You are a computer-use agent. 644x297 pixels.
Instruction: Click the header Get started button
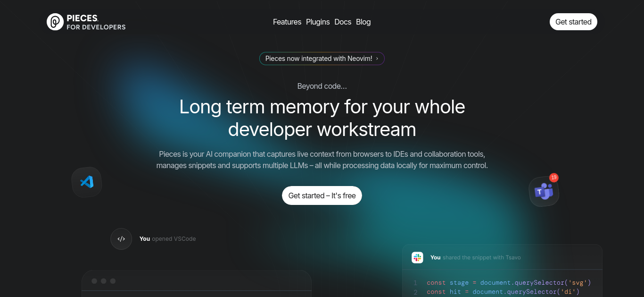pyautogui.click(x=573, y=22)
